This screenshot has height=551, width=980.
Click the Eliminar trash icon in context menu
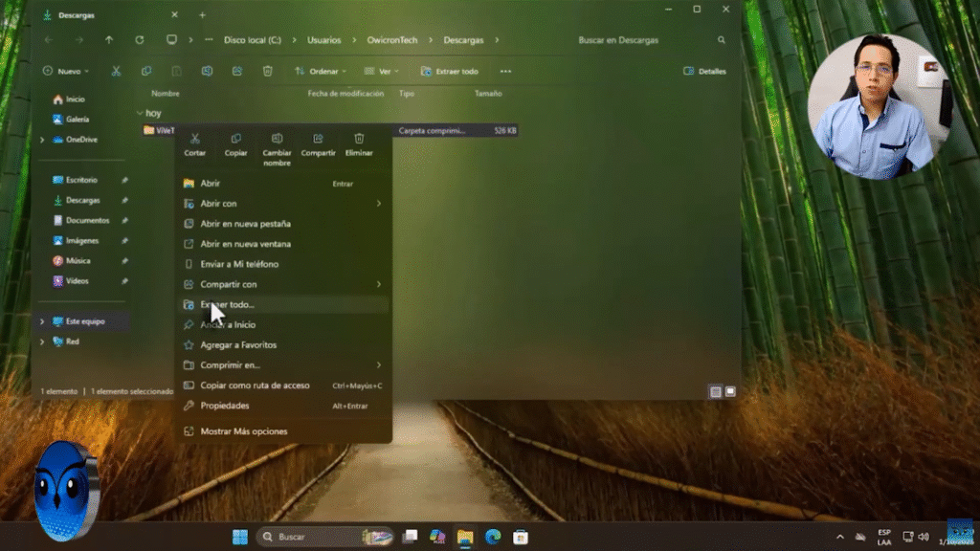point(359,140)
